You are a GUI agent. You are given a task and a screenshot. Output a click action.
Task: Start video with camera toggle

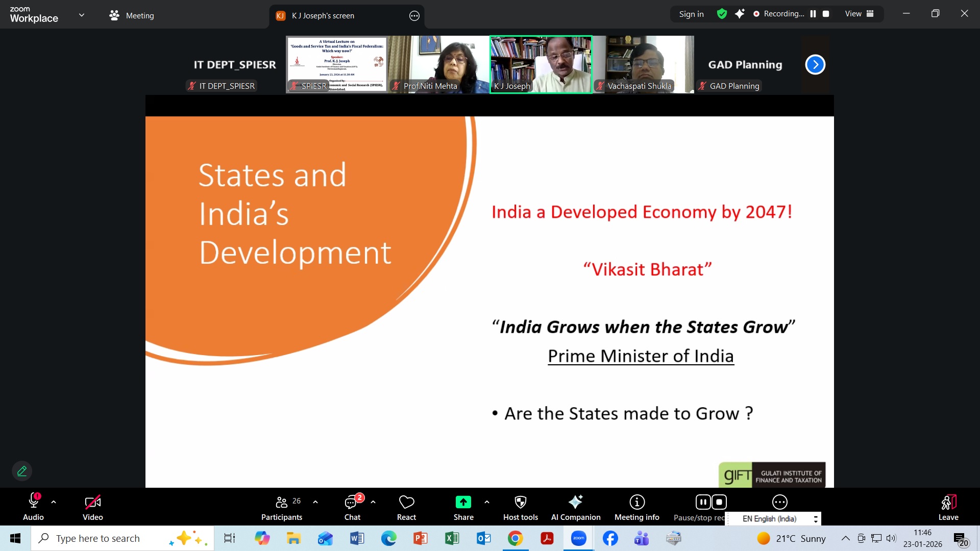coord(92,503)
